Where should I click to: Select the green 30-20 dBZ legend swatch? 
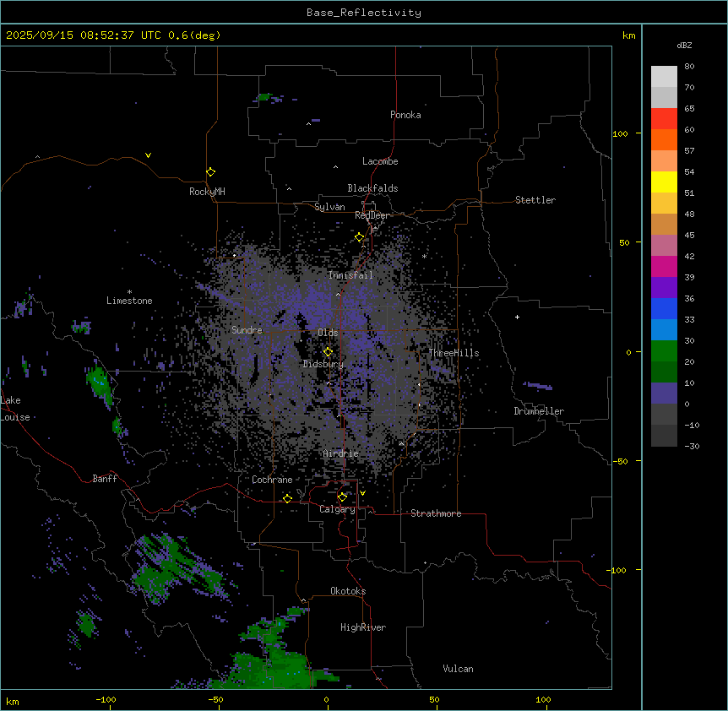pyautogui.click(x=664, y=351)
